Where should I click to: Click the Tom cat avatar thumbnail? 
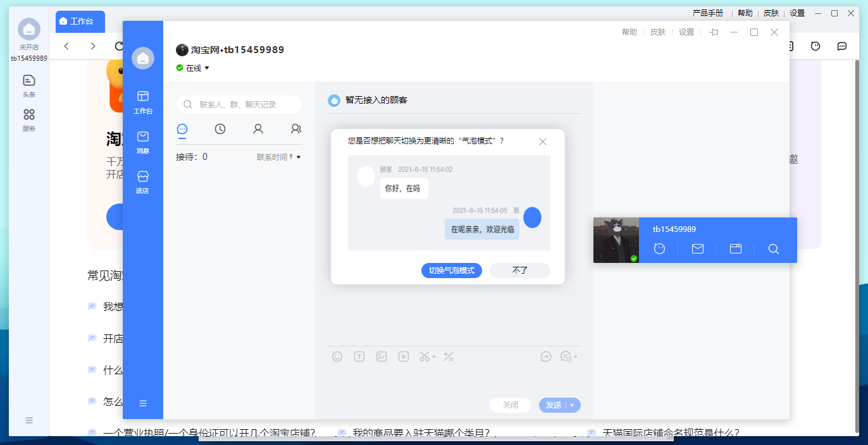coord(616,240)
